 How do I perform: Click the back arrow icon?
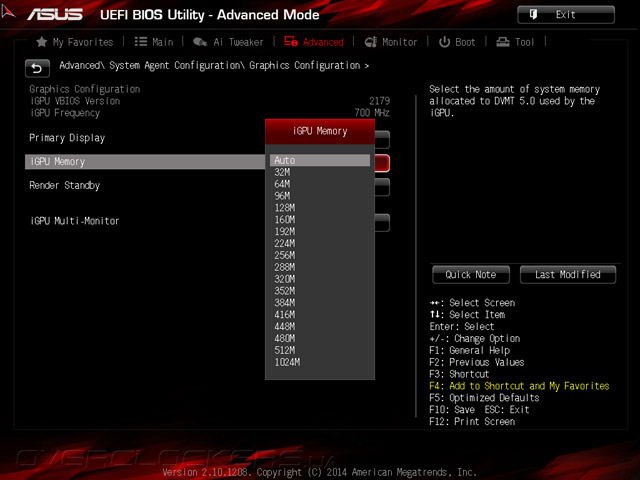tap(37, 68)
